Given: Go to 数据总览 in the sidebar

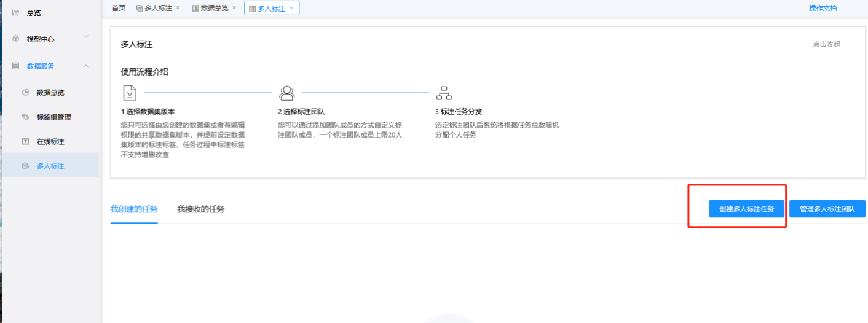Looking at the screenshot, I should click(50, 93).
